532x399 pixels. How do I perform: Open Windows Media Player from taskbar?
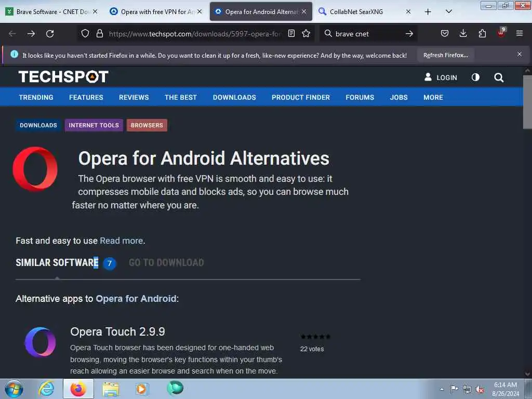(x=142, y=389)
